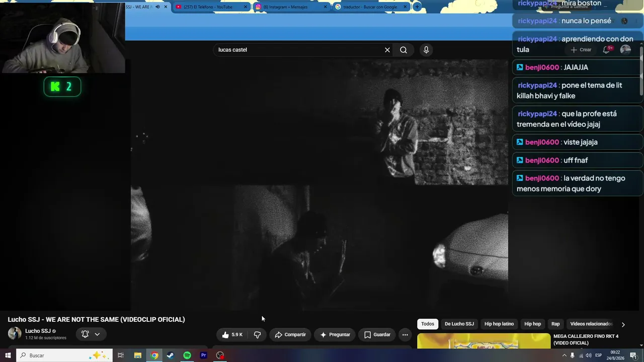
Task: Open the Windows notification center icon
Action: [633, 355]
